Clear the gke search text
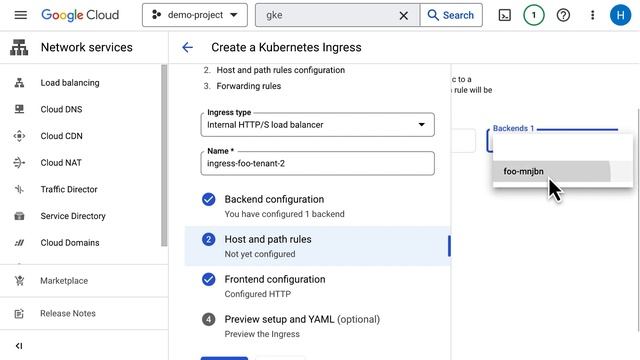This screenshot has width=640, height=360. [403, 16]
